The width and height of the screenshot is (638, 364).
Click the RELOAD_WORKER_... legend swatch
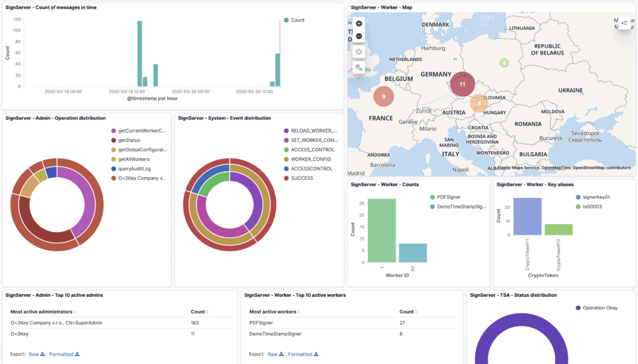287,131
